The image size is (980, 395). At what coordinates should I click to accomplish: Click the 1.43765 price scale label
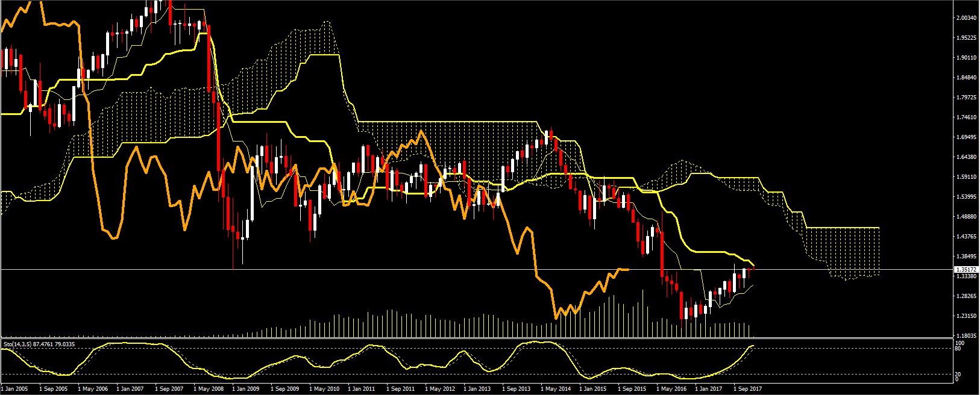point(966,237)
